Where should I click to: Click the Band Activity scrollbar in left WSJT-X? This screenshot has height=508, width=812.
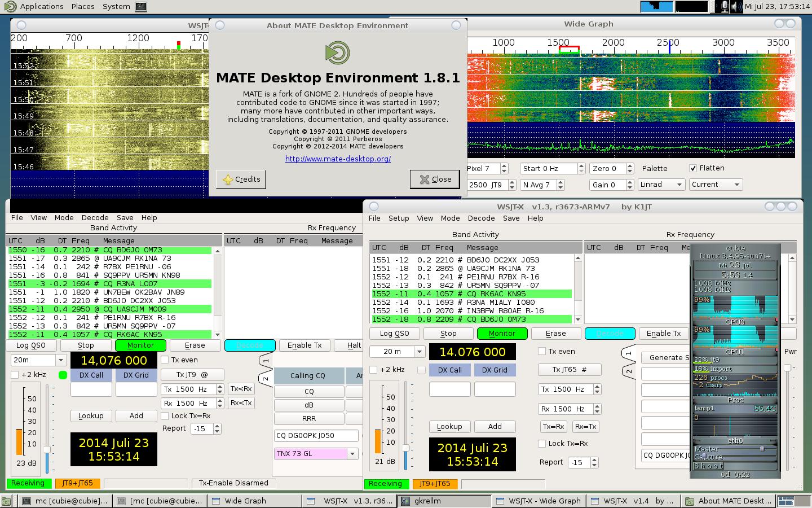pos(217,292)
